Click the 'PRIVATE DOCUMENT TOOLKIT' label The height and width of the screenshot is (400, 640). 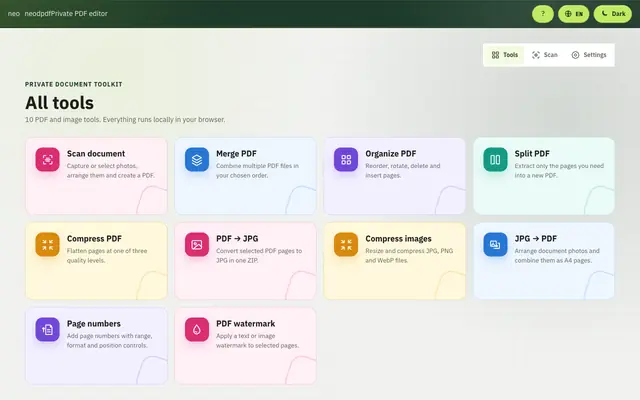pos(73,84)
